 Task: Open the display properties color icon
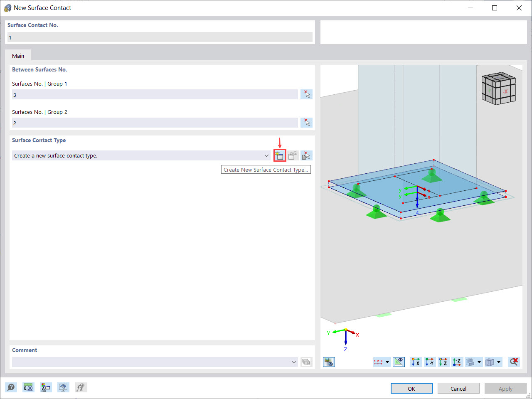[x=46, y=387]
